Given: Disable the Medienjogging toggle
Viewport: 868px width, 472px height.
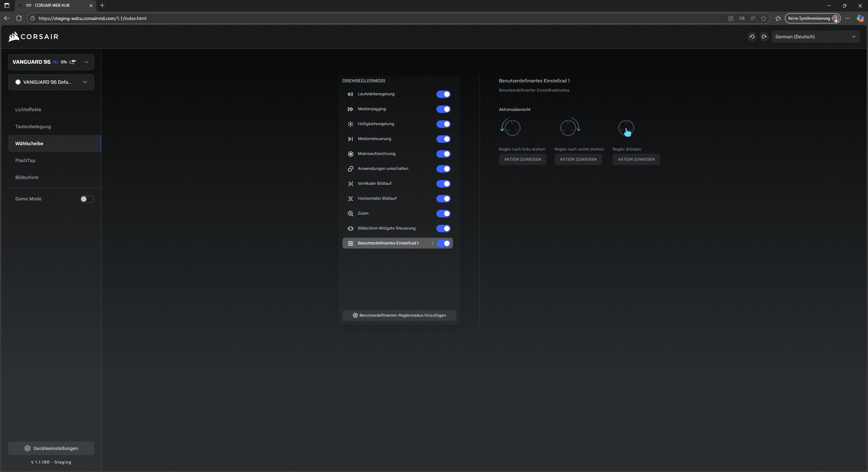Looking at the screenshot, I should tap(443, 109).
